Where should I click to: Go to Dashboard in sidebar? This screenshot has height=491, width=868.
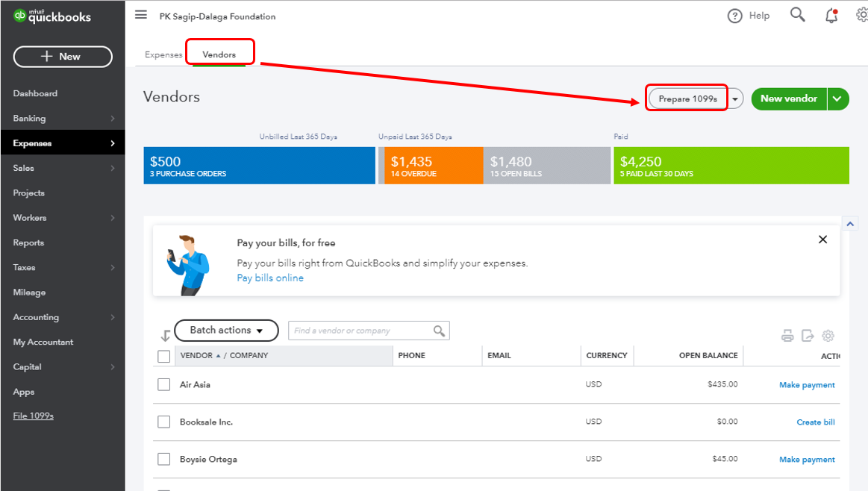35,93
